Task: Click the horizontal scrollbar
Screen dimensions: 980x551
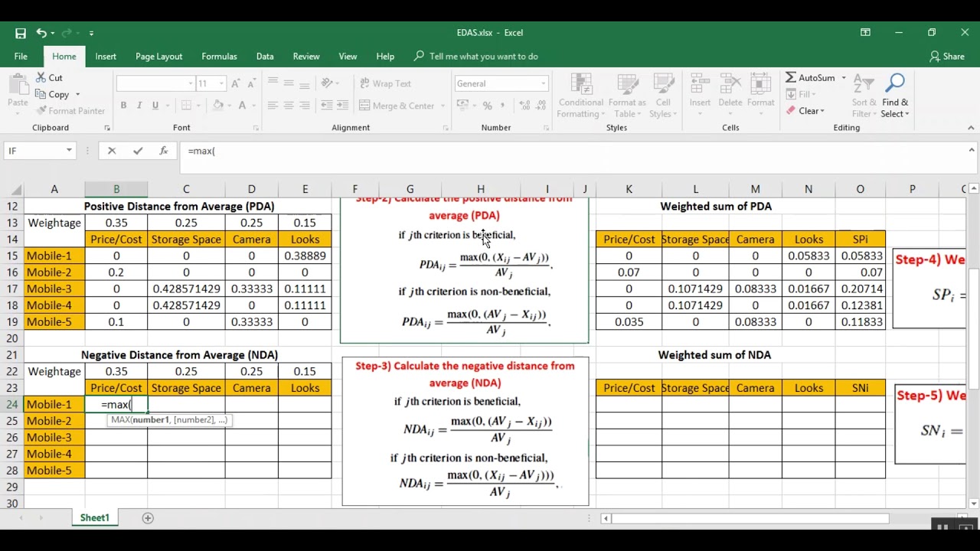Action: (x=750, y=518)
